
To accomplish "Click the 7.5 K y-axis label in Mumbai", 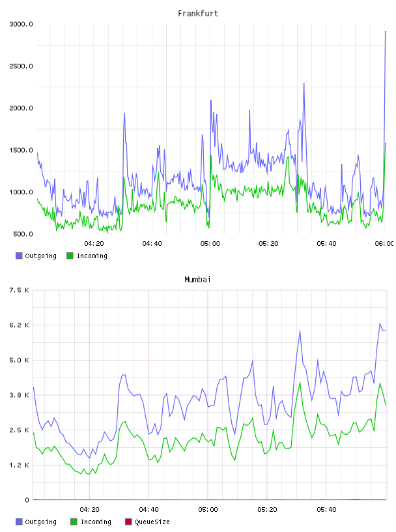I will point(19,290).
